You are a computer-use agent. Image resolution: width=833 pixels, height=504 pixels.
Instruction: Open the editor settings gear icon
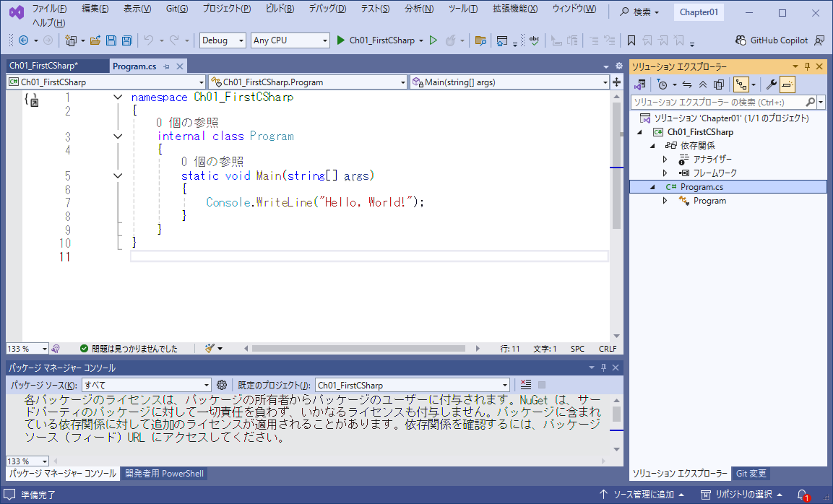(x=619, y=66)
